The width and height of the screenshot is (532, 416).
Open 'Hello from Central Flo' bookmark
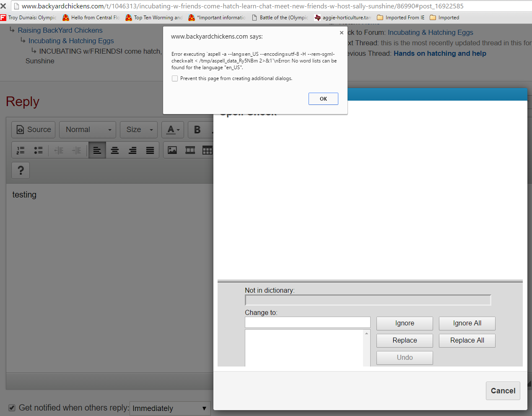[91, 18]
